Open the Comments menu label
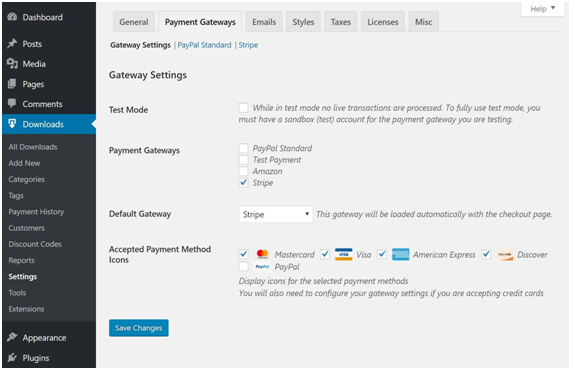The image size is (572, 370). (42, 104)
